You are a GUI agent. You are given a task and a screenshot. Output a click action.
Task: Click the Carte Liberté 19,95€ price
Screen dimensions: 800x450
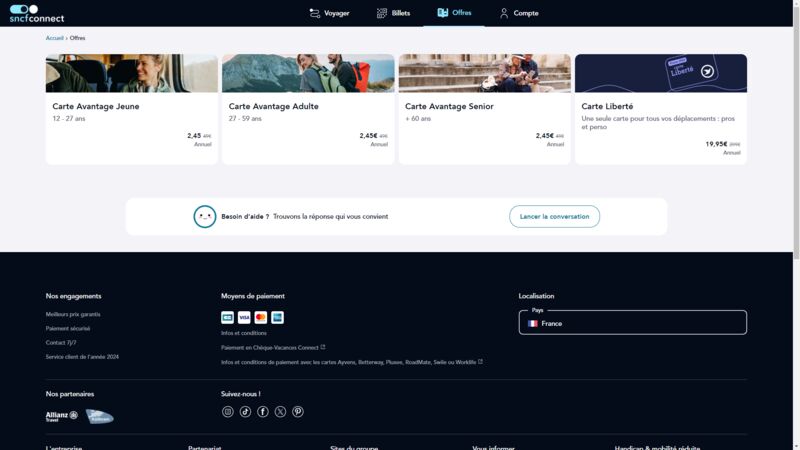point(716,144)
